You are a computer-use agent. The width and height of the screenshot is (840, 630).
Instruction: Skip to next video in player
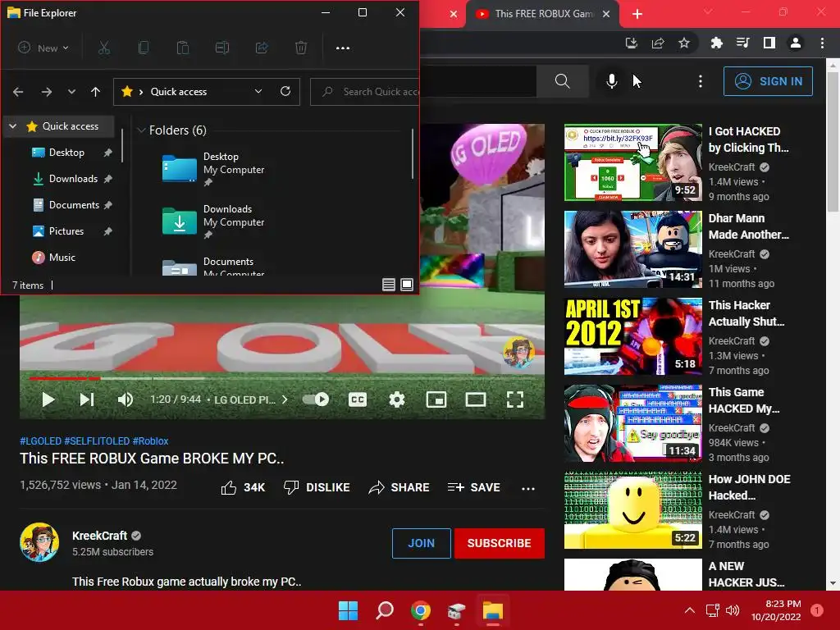click(87, 399)
